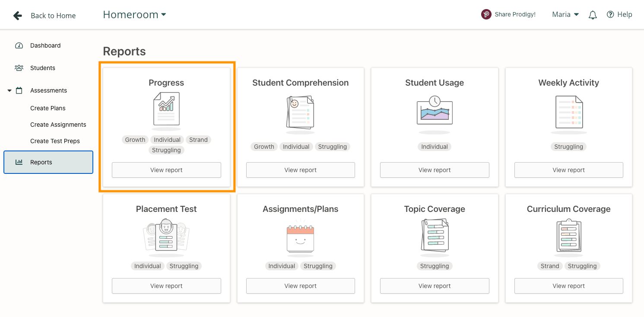Viewport: 644px width, 317px height.
Task: Open the Homeroom class dropdown
Action: 134,14
